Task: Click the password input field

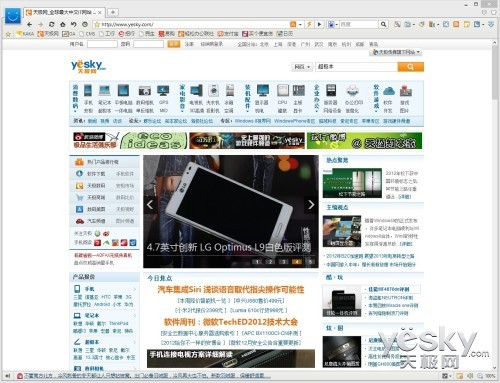Action: pyautogui.click(x=148, y=44)
